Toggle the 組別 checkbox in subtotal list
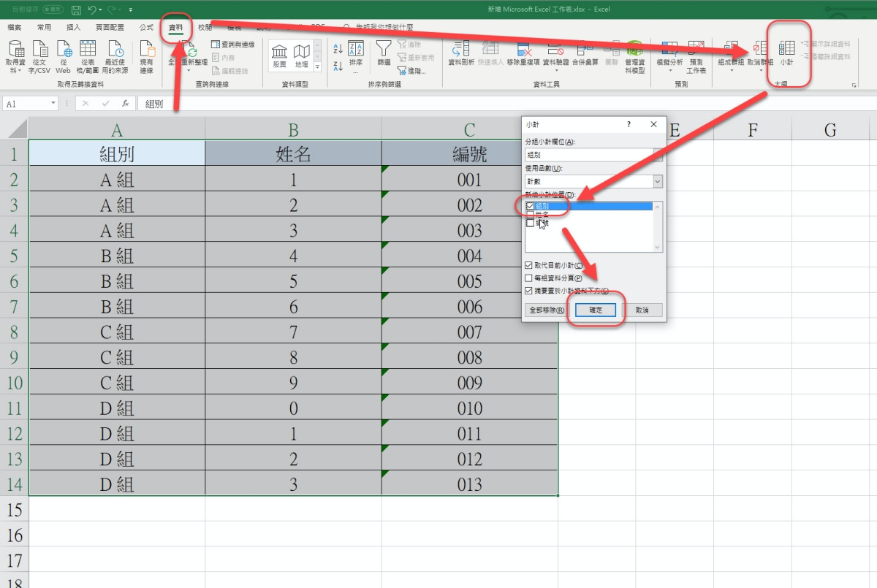This screenshot has height=588, width=877. (x=531, y=207)
